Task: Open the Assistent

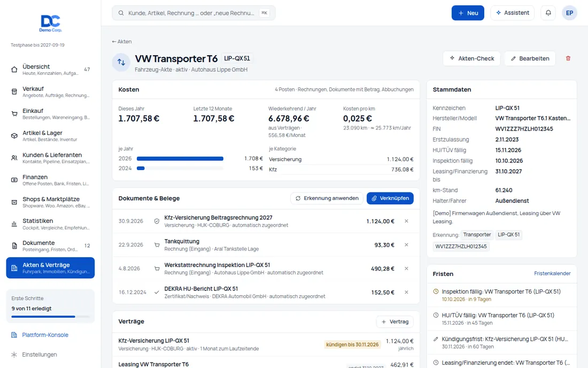Action: (512, 13)
